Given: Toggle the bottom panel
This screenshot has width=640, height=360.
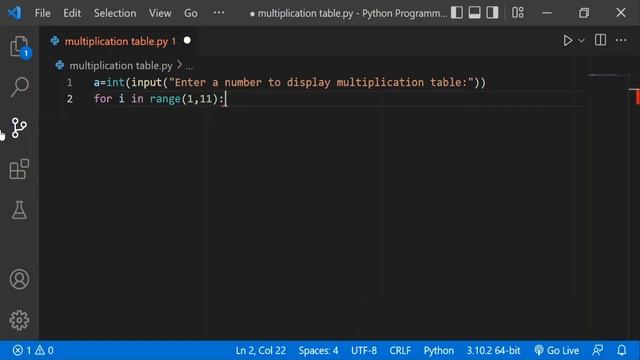Looking at the screenshot, I should [474, 13].
